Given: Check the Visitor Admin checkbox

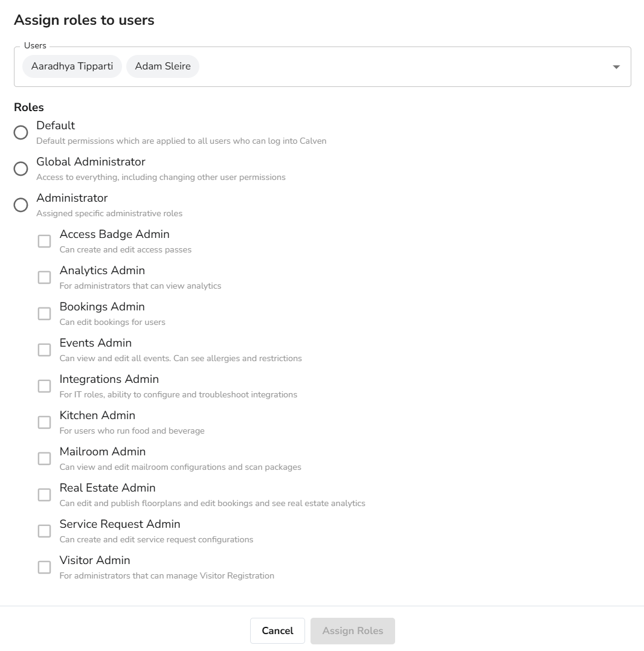Looking at the screenshot, I should 44,568.
